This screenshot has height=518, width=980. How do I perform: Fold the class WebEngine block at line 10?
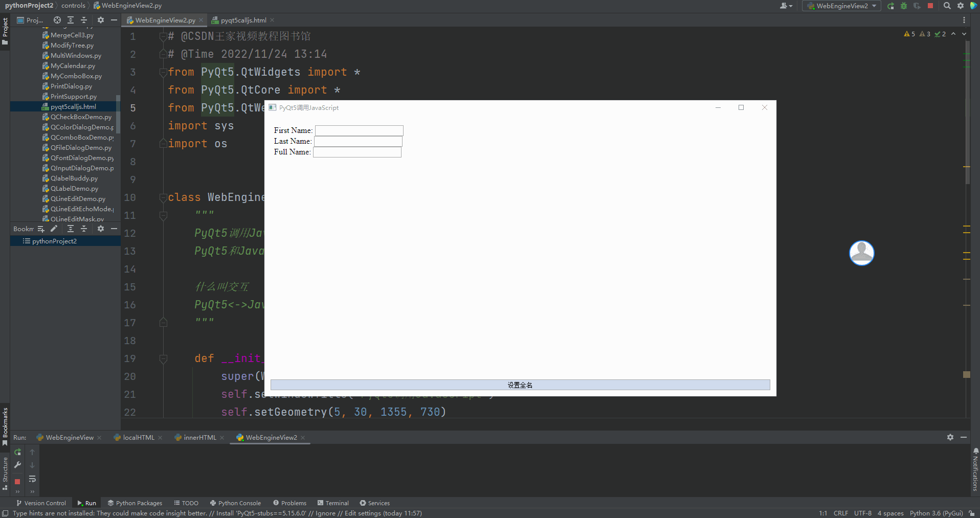(x=163, y=197)
